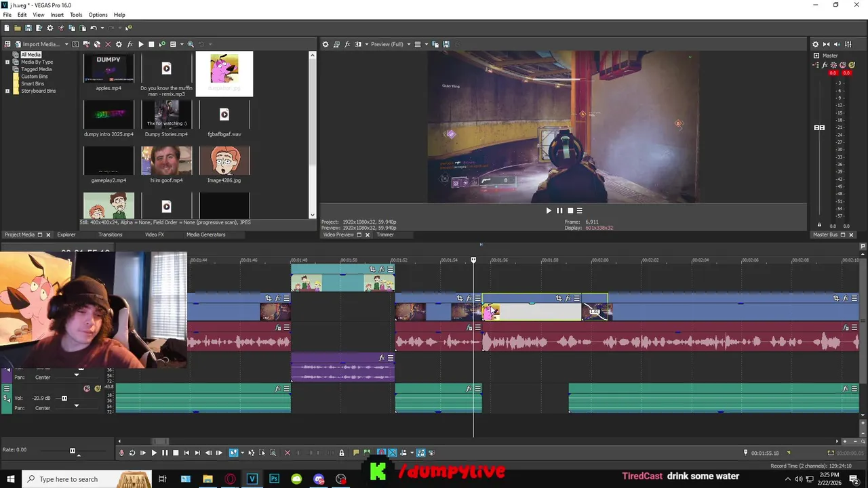This screenshot has height=488, width=868.
Task: Toggle mute on the -20.9 dB audio track
Action: [x=87, y=388]
